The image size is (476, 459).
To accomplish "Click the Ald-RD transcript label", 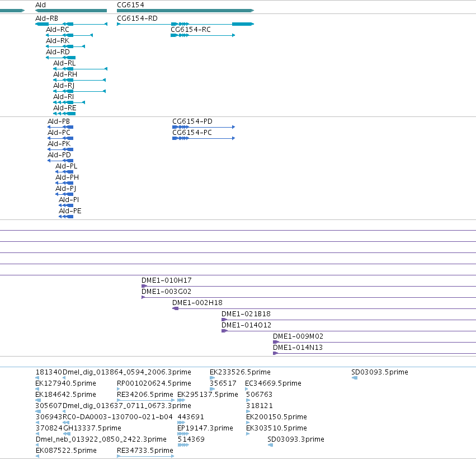I will (58, 52).
